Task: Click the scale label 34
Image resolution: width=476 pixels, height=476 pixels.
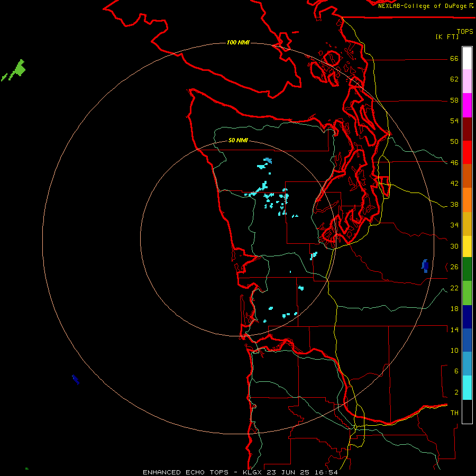Action: pyautogui.click(x=454, y=225)
